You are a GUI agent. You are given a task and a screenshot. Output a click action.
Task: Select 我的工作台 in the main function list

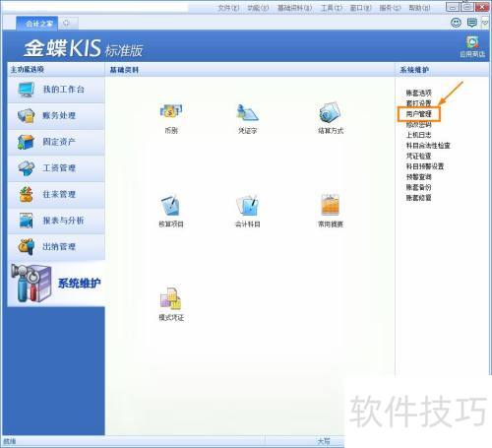coord(56,90)
